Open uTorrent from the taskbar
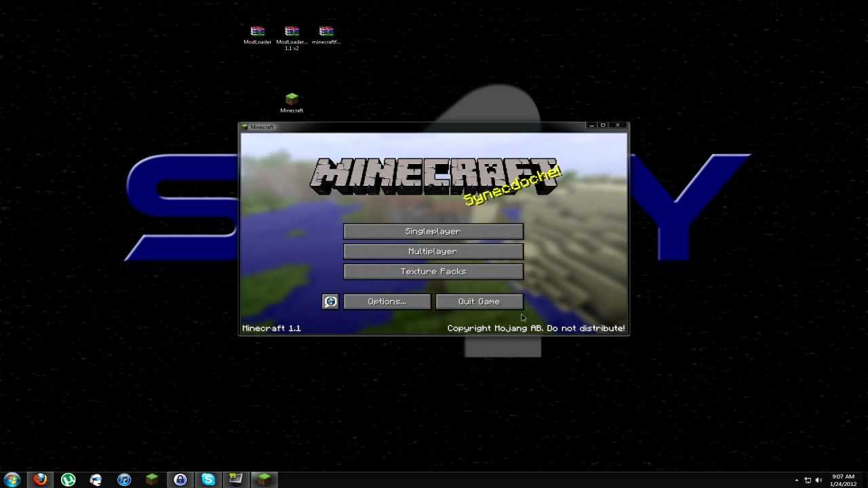 click(x=68, y=479)
